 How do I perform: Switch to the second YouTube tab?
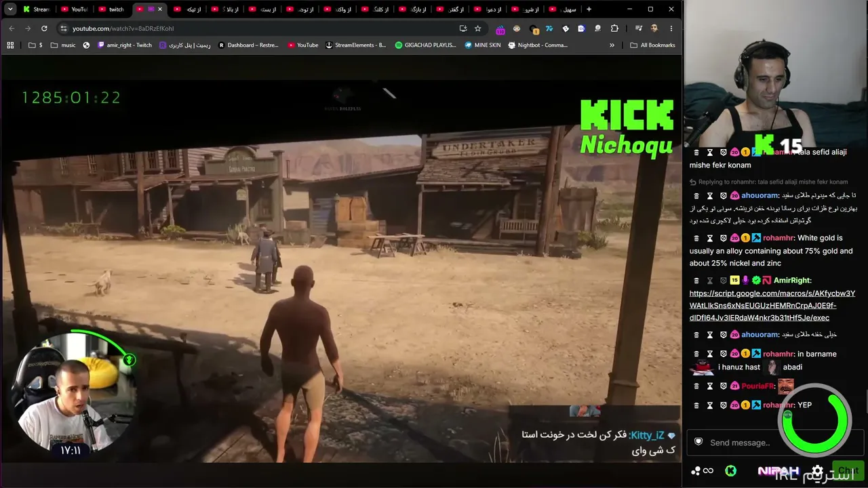pos(74,9)
